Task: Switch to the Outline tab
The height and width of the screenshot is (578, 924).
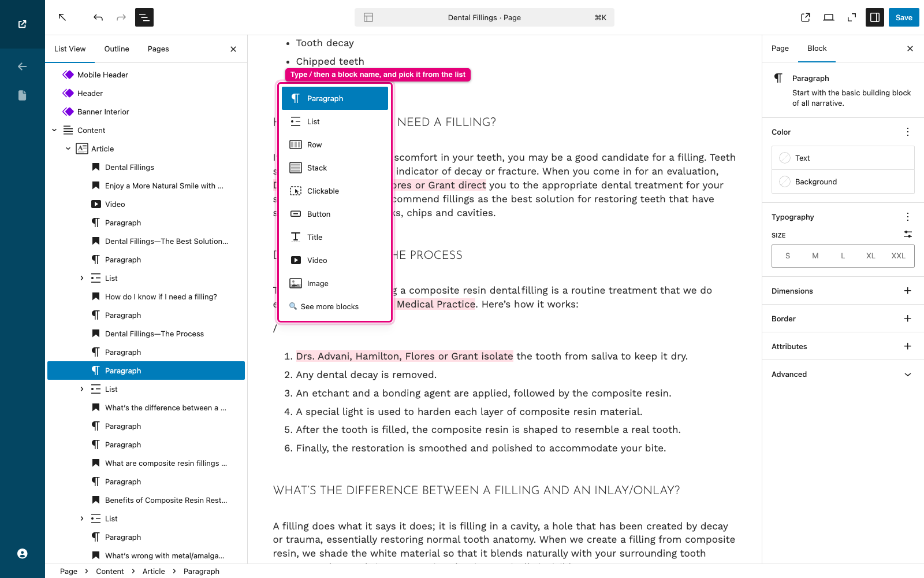Action: 117,49
